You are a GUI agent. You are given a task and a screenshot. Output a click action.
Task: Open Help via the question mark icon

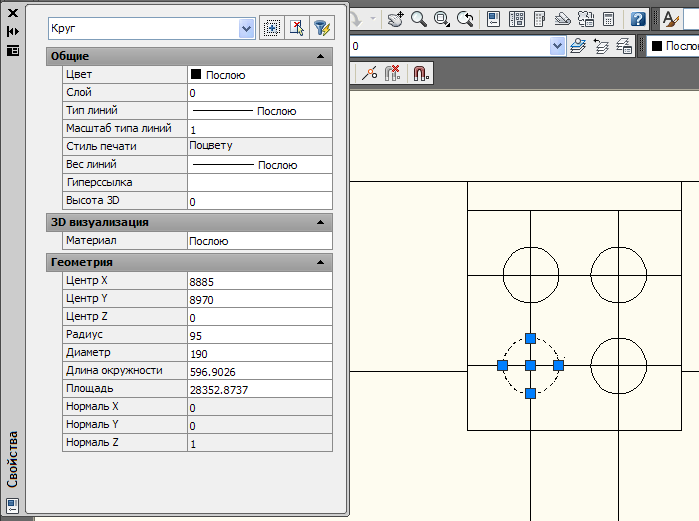click(x=638, y=19)
